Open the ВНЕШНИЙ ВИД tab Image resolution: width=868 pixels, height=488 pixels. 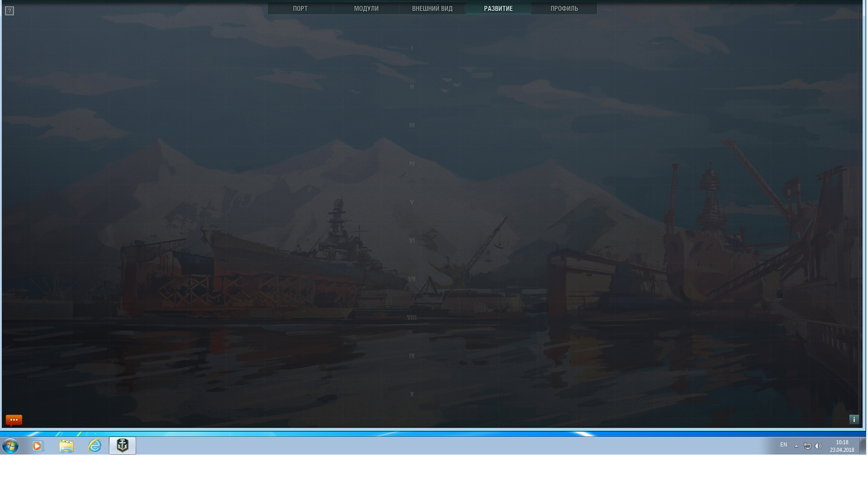(x=432, y=9)
